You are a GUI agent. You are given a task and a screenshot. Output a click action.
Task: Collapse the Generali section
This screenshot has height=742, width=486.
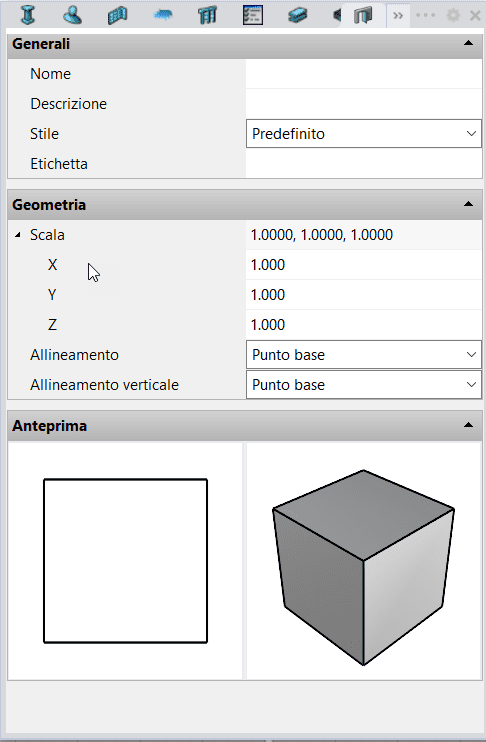(468, 43)
